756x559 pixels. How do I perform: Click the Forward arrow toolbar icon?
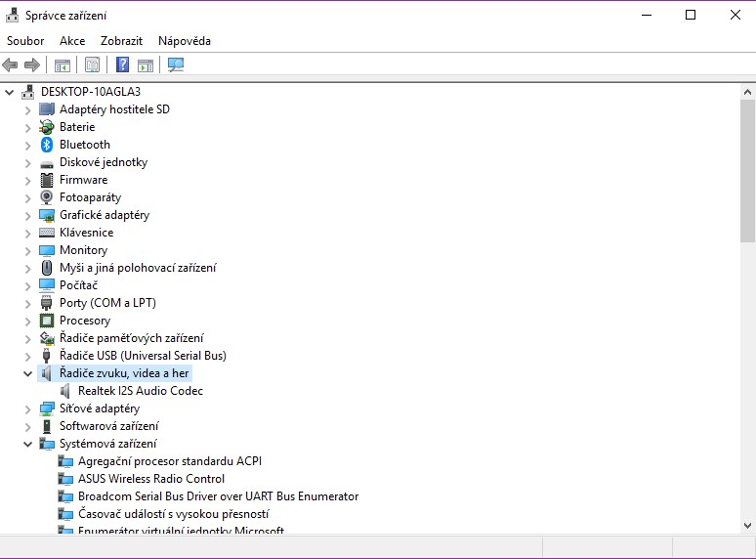(x=32, y=64)
